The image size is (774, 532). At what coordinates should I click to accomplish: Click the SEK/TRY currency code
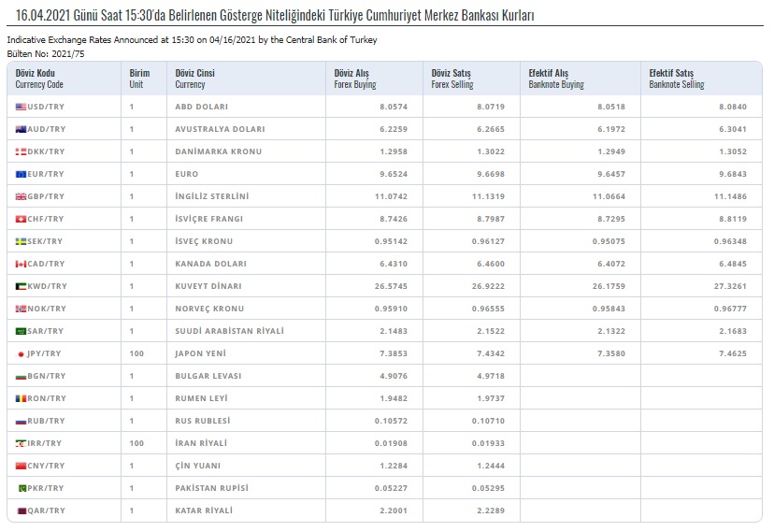point(45,241)
